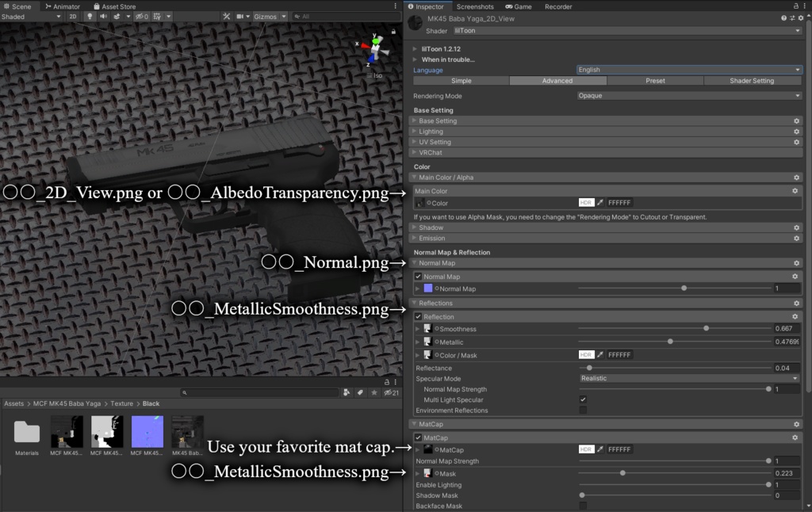Toggle scene audio speaker icon

point(103,17)
